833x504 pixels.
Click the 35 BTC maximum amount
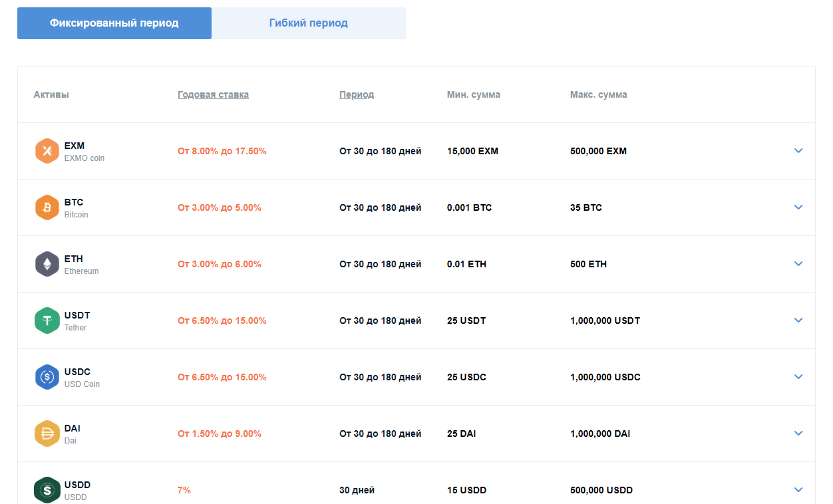pyautogui.click(x=586, y=207)
